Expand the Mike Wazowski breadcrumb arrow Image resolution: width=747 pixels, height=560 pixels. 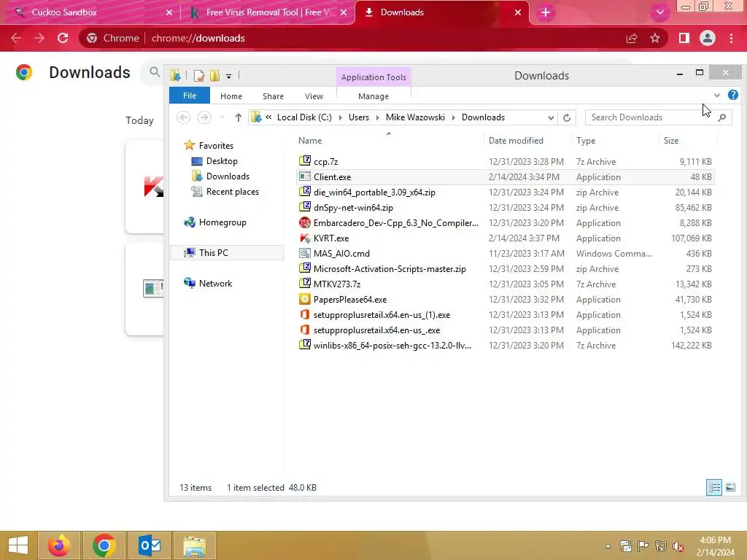[454, 117]
